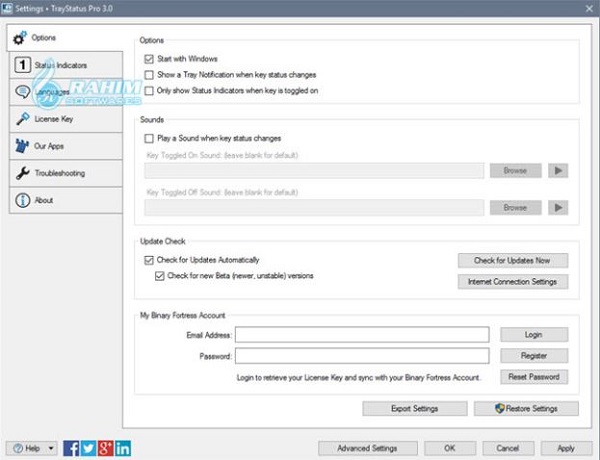Open the Google Plus social icon

106,448
